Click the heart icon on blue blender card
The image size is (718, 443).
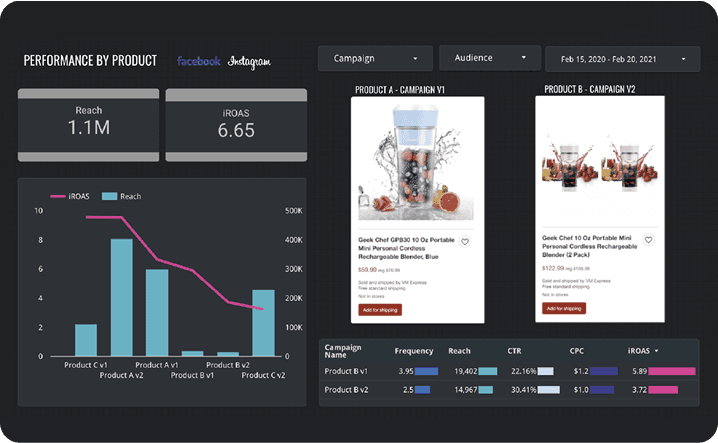465,241
